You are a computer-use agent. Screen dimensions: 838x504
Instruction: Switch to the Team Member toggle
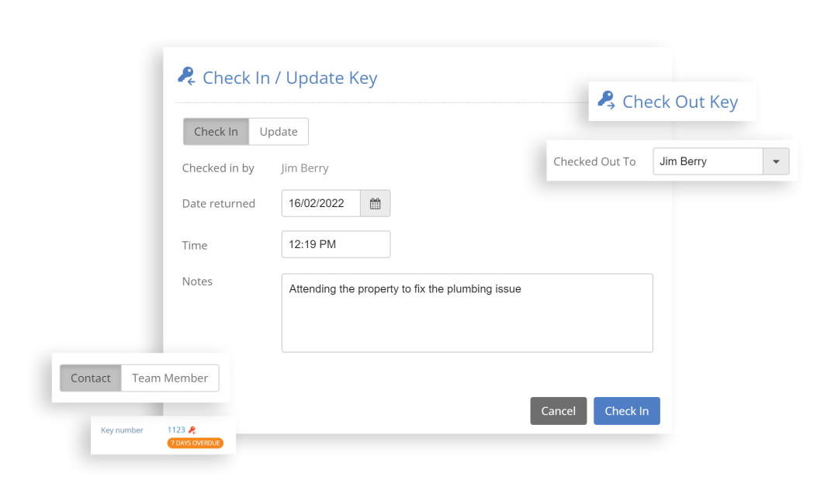(x=170, y=378)
